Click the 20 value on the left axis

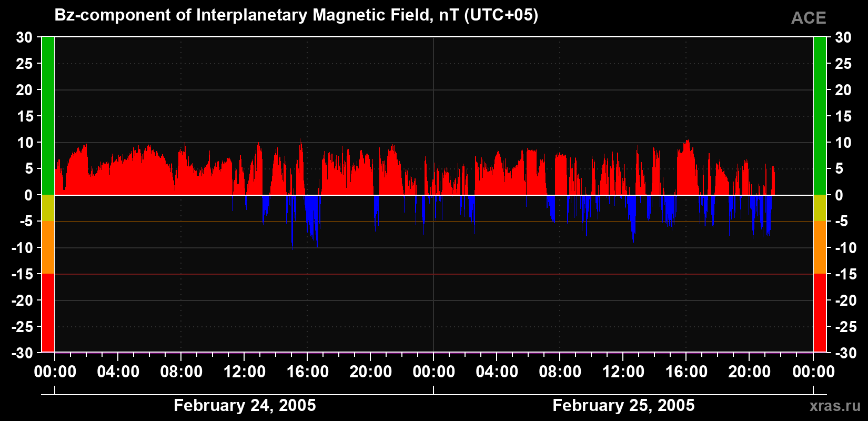[x=24, y=90]
